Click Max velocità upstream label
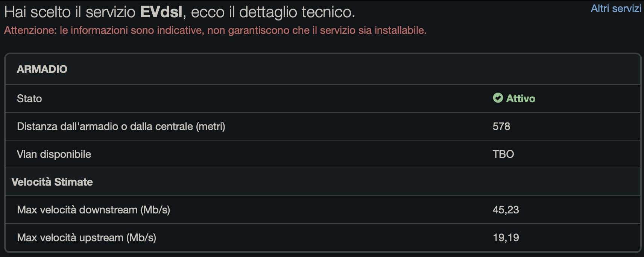 pos(87,237)
